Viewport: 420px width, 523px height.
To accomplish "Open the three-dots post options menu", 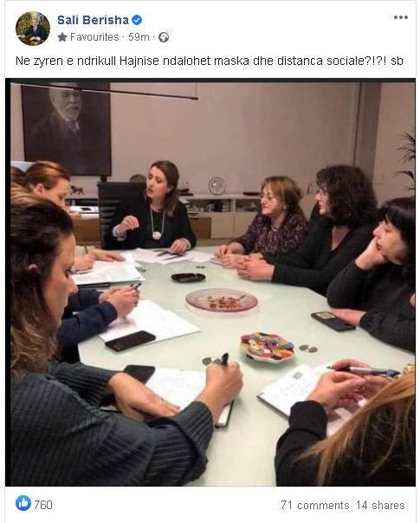I will point(401,17).
